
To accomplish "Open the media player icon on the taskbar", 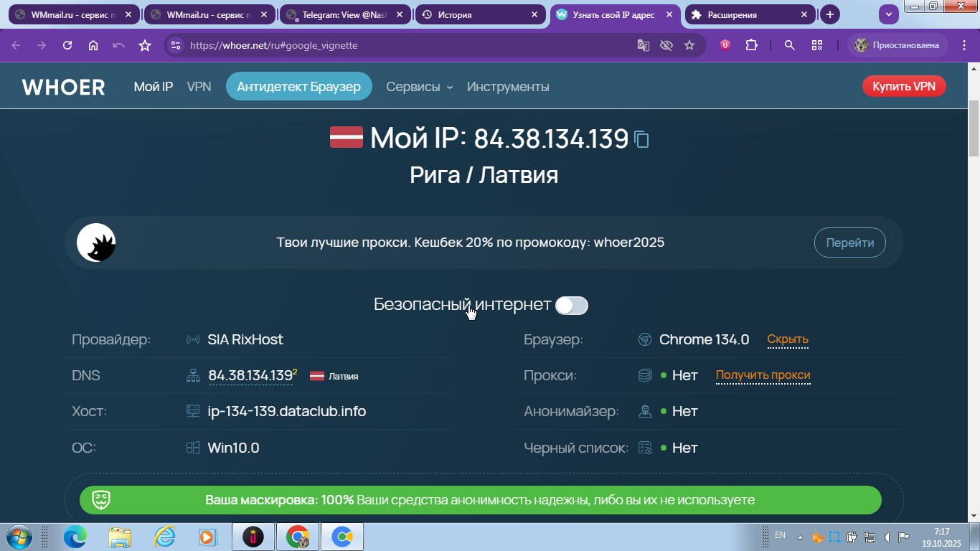I will pyautogui.click(x=207, y=537).
